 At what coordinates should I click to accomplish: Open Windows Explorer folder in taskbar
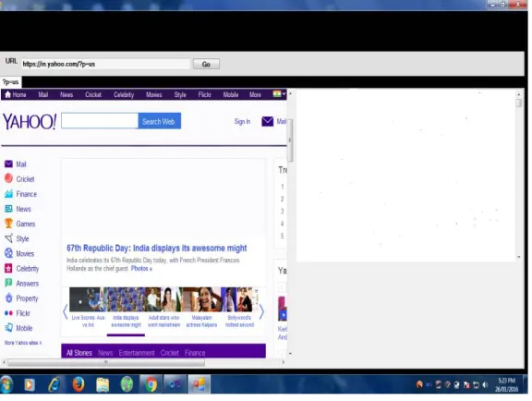coord(103,384)
